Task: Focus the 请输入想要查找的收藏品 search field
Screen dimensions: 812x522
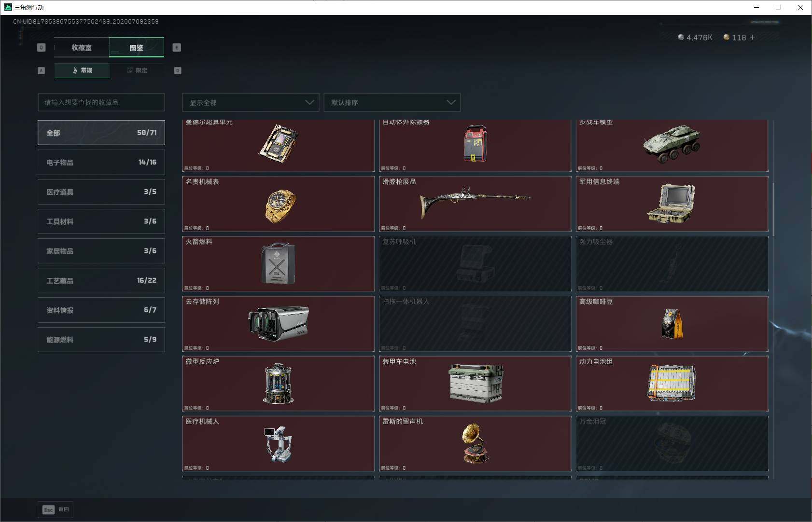Action: click(x=101, y=102)
